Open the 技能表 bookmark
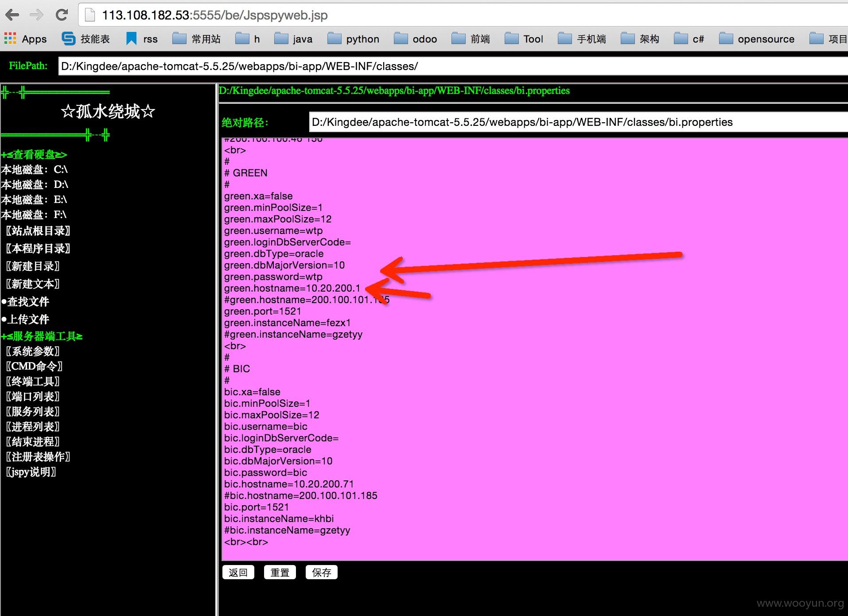Viewport: 848px width, 616px height. (x=86, y=39)
